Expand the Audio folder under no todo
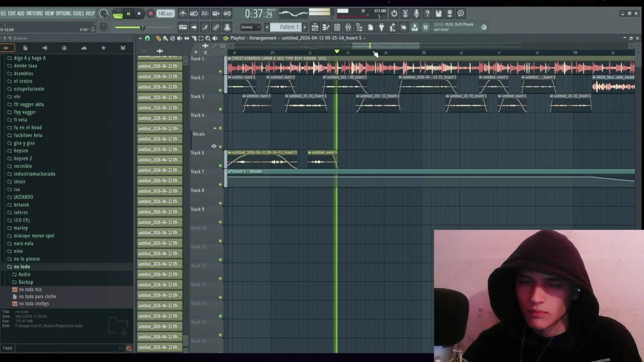Screen dimensions: 644x362 click(x=24, y=275)
